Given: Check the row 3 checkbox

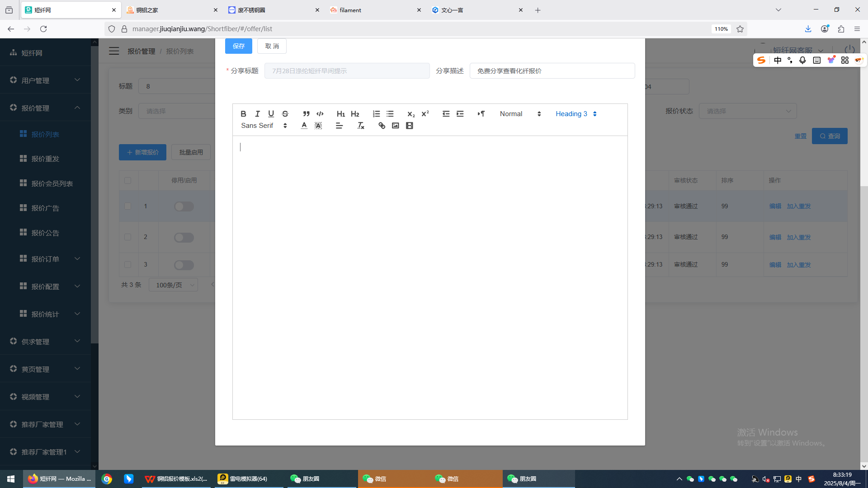Looking at the screenshot, I should click(x=127, y=265).
